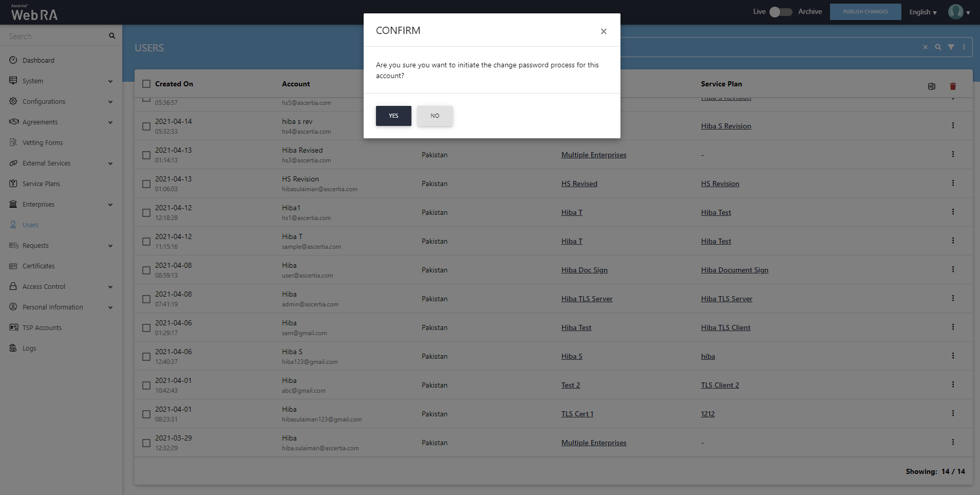Open Certificates in the sidebar
The image size is (980, 495).
pos(39,266)
